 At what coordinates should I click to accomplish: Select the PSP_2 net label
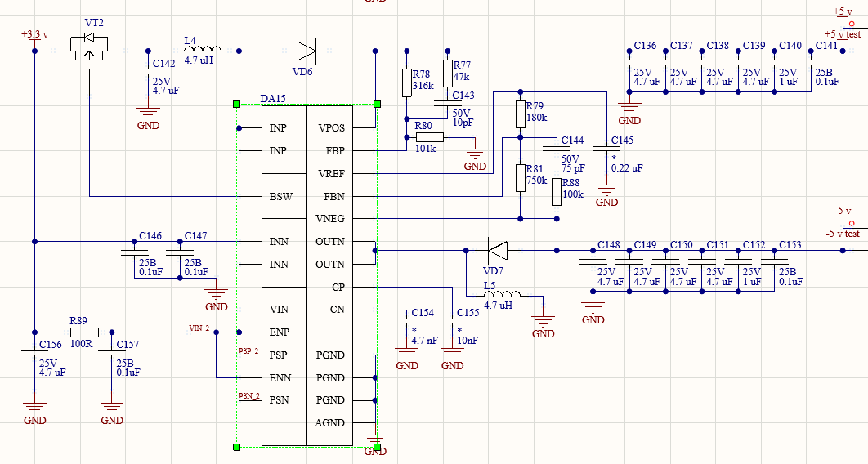pyautogui.click(x=248, y=350)
